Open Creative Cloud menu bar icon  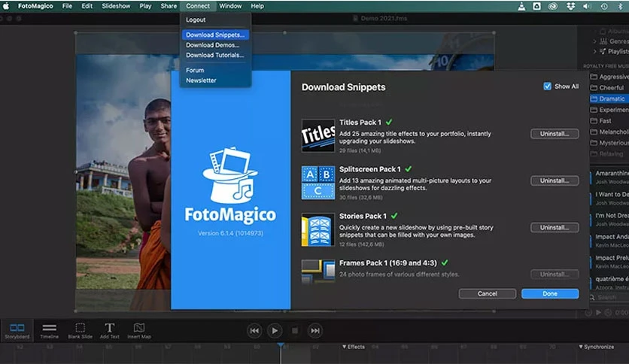coord(553,6)
